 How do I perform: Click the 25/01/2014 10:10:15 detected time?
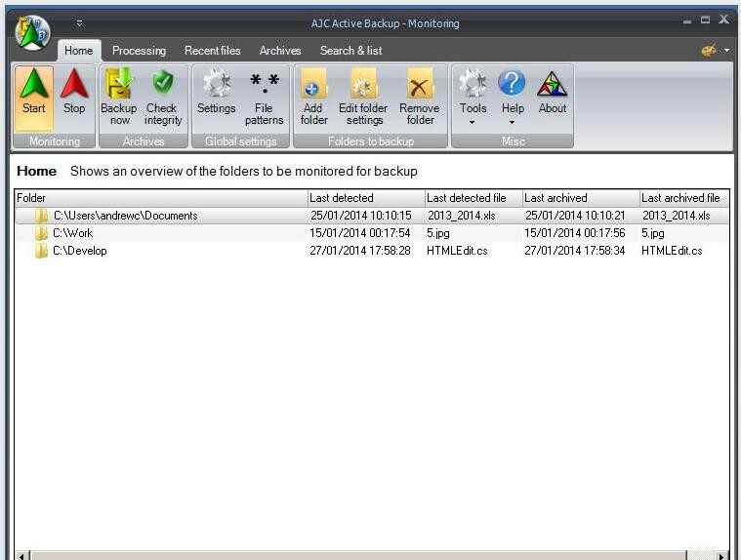(360, 216)
